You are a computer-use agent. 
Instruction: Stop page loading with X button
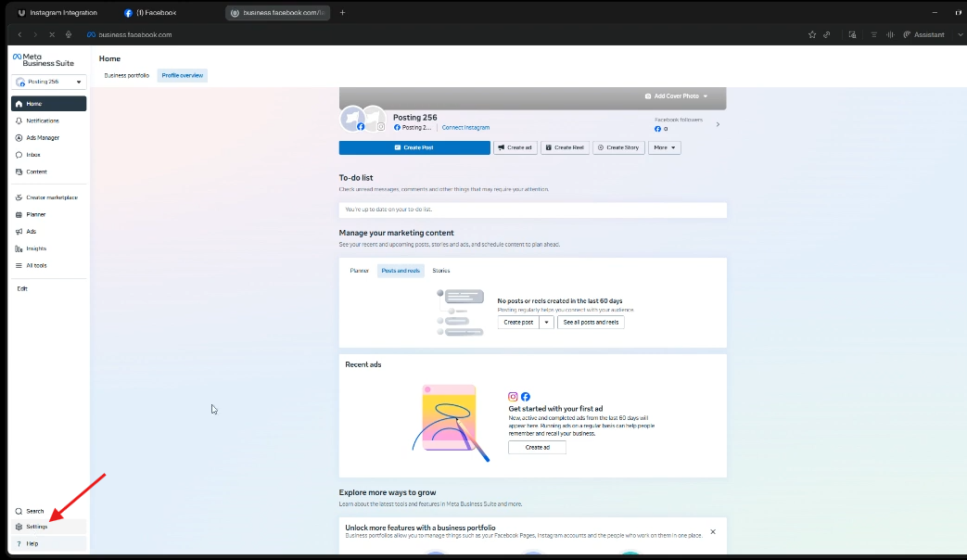52,34
